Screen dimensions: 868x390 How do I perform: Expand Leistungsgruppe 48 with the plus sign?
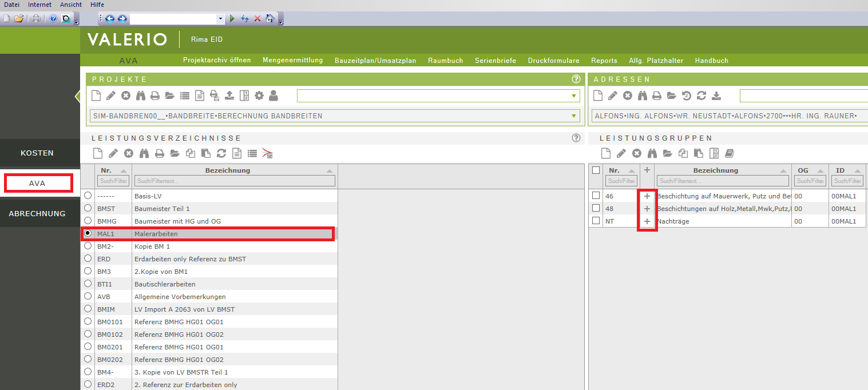(647, 209)
